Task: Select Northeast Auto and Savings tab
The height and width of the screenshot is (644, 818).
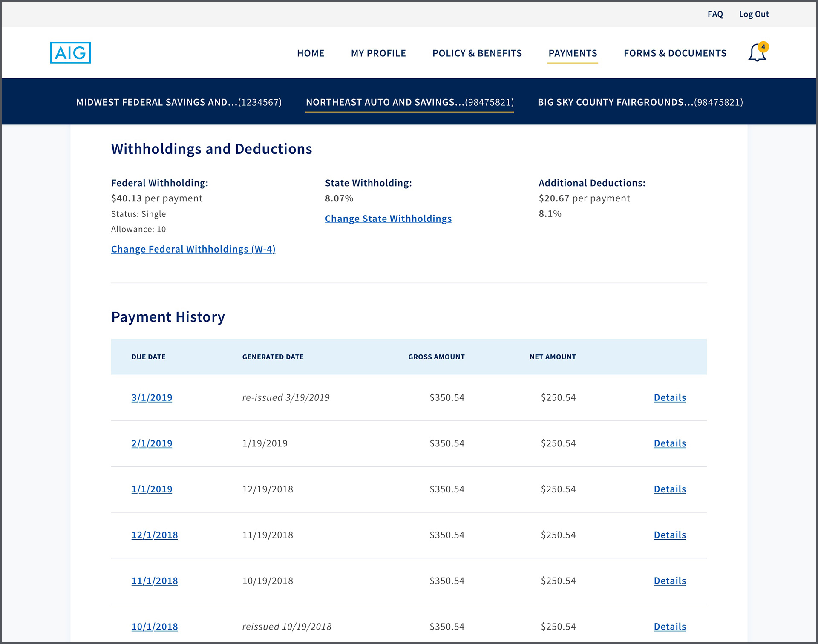Action: (410, 102)
